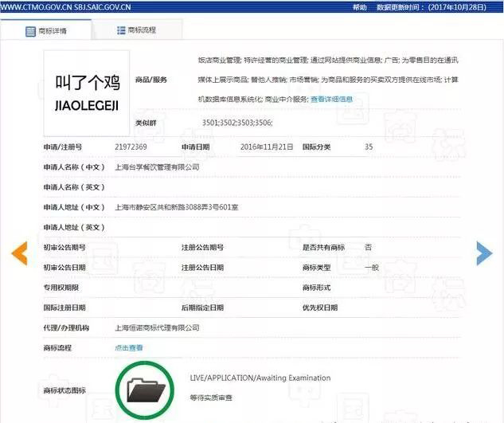Click the 后期指定日期 label
The image size is (504, 423).
point(202,307)
